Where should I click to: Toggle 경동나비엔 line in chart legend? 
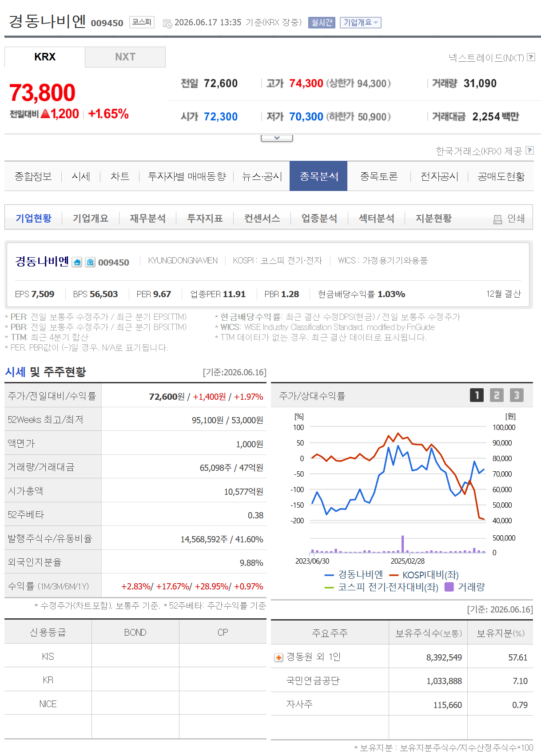(354, 575)
